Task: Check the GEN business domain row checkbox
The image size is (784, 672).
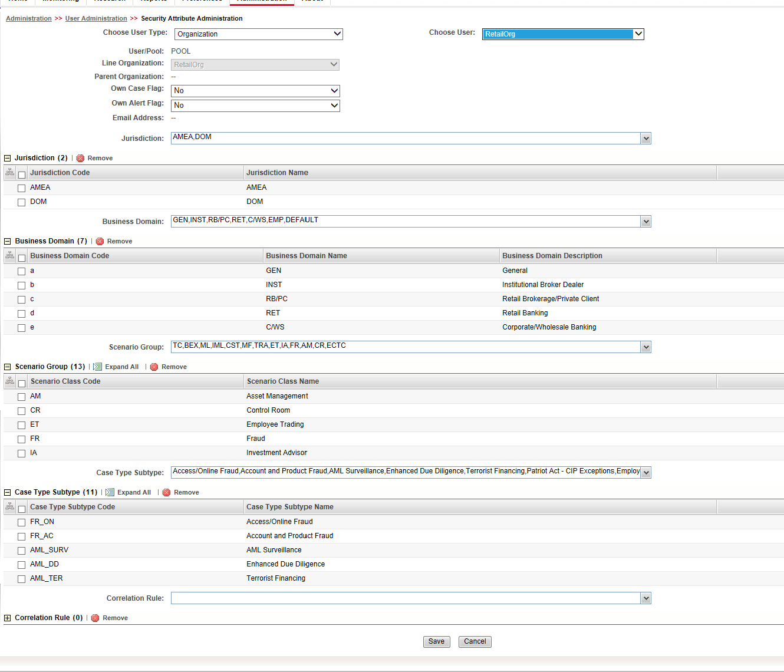Action: (22, 271)
